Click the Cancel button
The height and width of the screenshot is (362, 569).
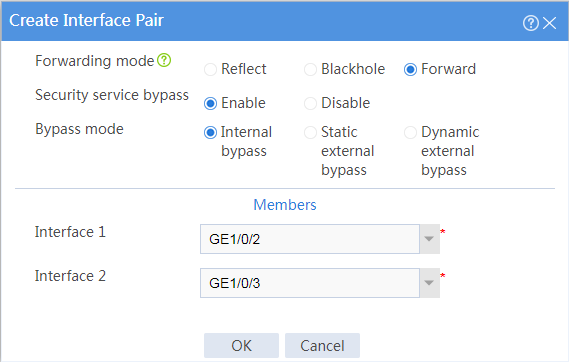322,345
